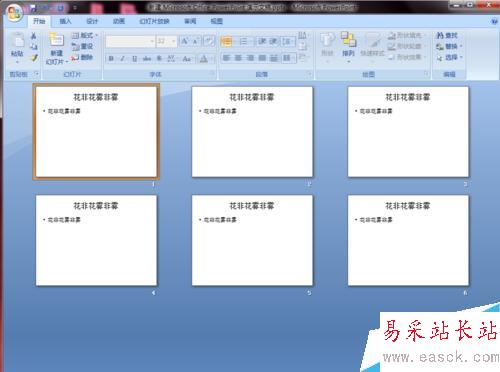Click the decrease indent icon
The image size is (500, 372).
(262, 41)
